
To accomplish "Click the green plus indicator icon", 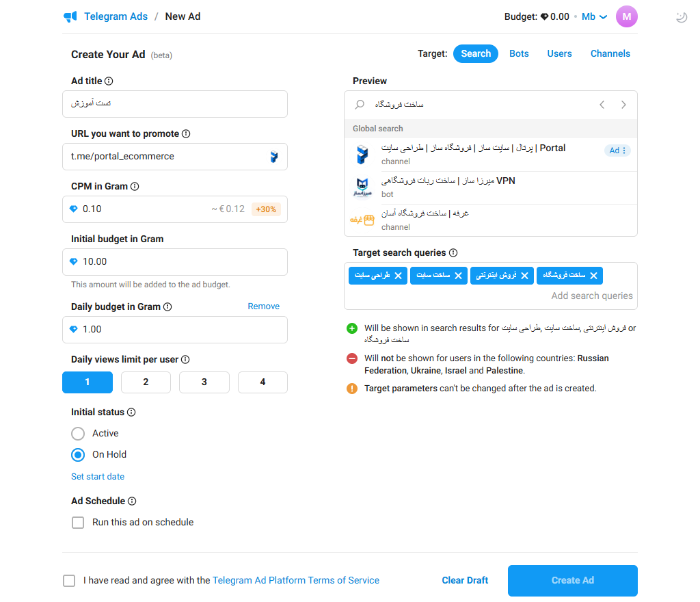I will [x=352, y=328].
